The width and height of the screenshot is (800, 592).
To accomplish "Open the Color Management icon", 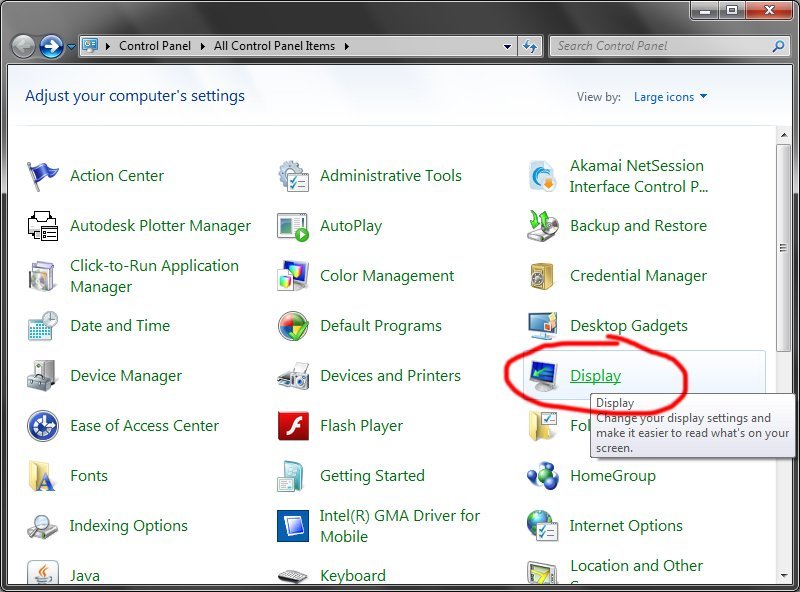I will tap(293, 276).
